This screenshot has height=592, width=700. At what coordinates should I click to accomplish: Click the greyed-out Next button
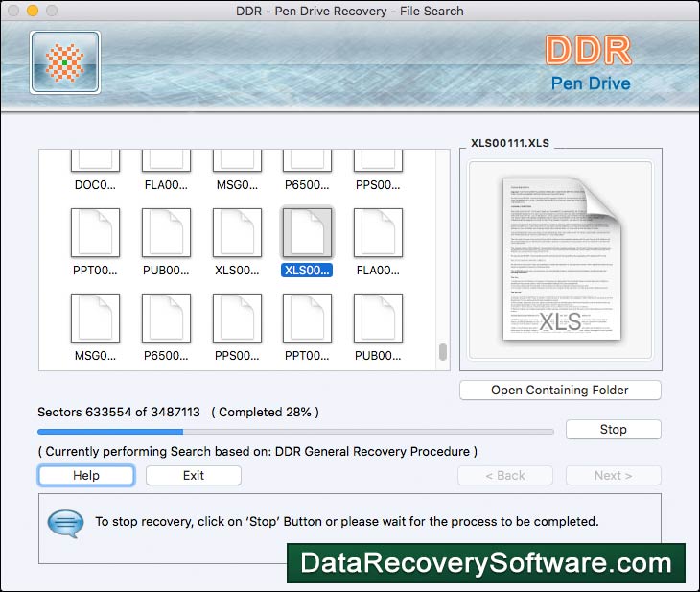pyautogui.click(x=613, y=475)
